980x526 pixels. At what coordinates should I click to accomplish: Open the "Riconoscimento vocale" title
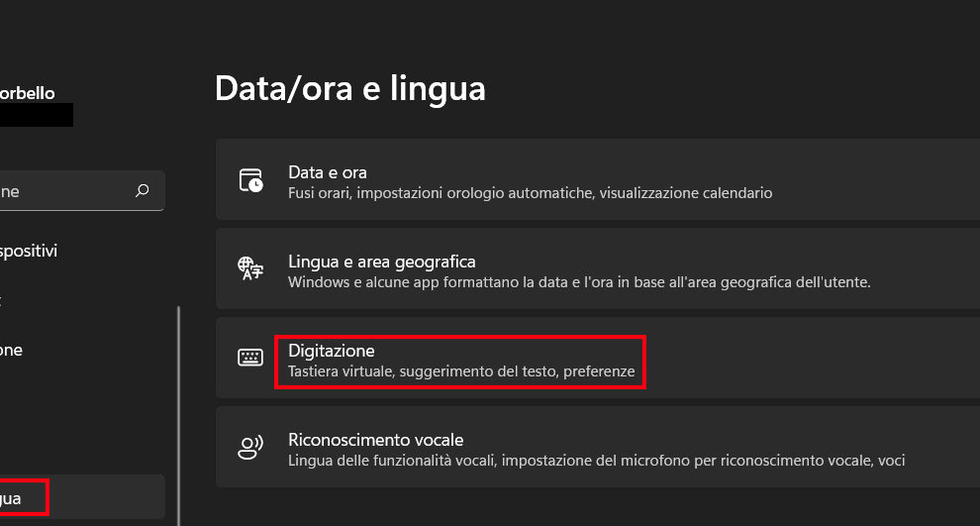375,440
